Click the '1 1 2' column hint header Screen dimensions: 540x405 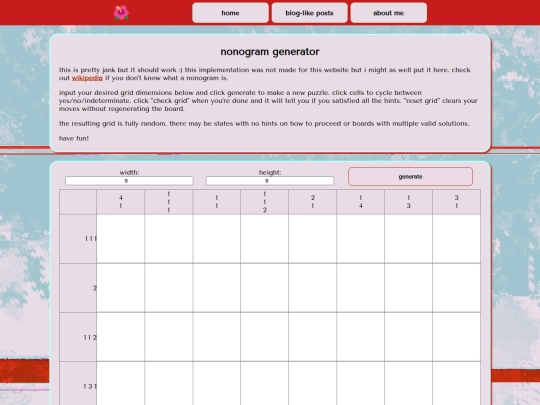point(264,202)
